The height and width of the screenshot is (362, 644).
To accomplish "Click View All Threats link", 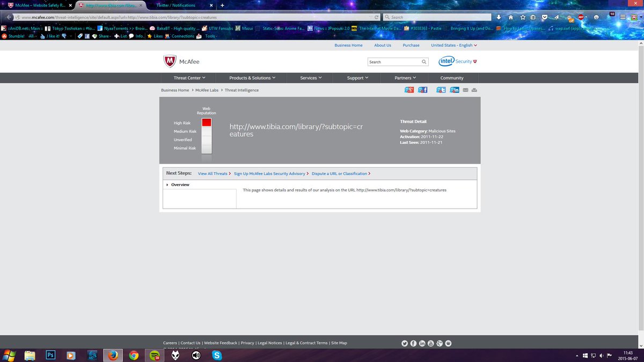I will click(213, 173).
